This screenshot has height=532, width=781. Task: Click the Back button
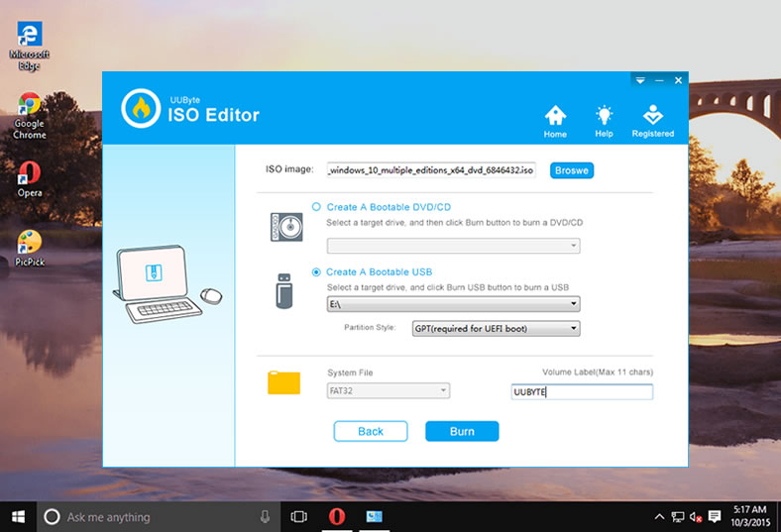(371, 431)
